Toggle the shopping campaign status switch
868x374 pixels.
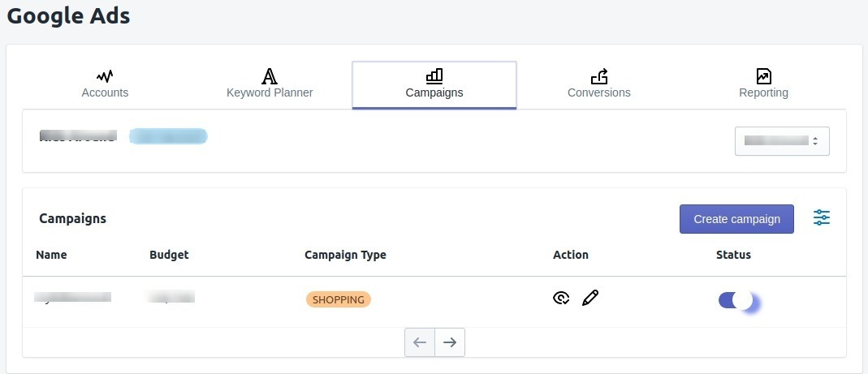[x=736, y=300]
